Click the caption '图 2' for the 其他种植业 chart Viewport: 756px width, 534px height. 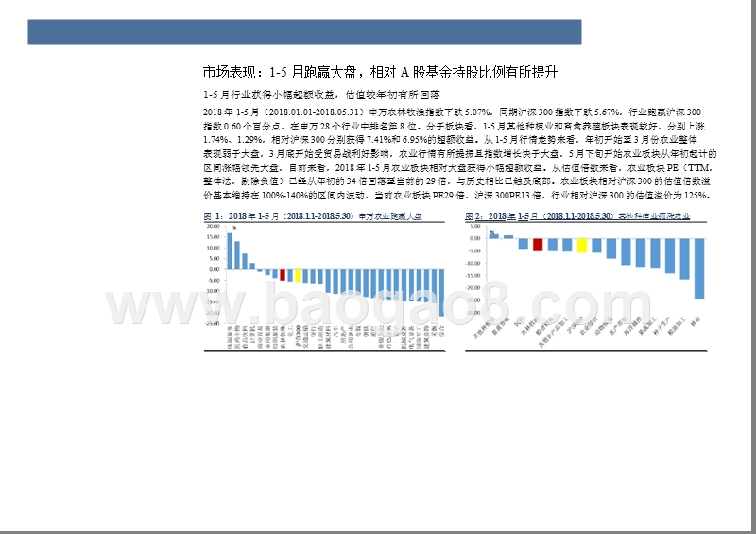[474, 216]
